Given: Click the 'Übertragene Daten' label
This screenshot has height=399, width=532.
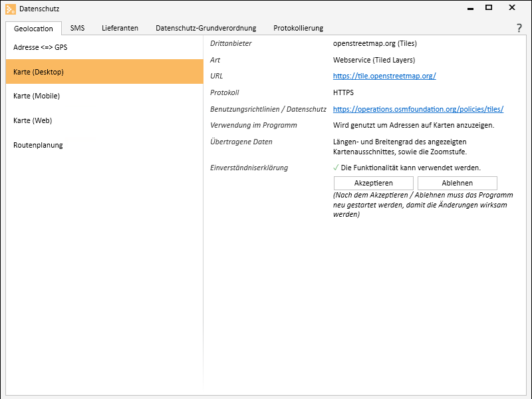Looking at the screenshot, I should coord(241,142).
